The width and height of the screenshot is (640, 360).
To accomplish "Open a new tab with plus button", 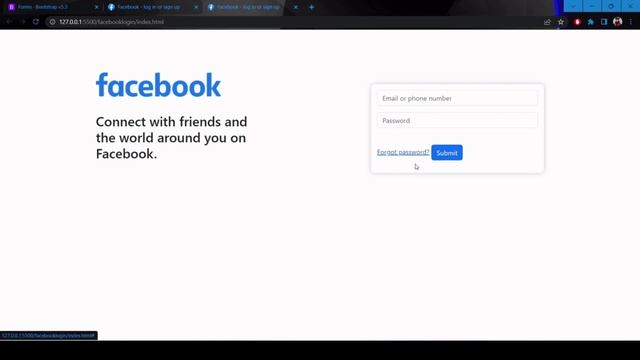I will (311, 7).
